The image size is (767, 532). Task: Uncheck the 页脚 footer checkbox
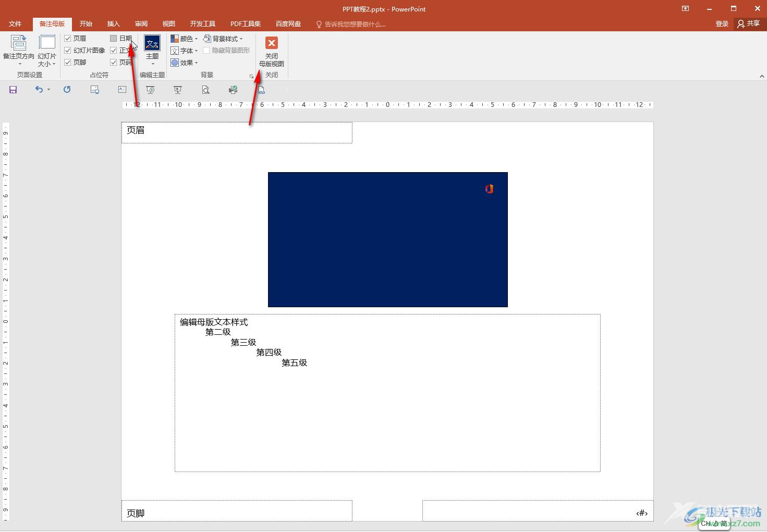click(68, 63)
